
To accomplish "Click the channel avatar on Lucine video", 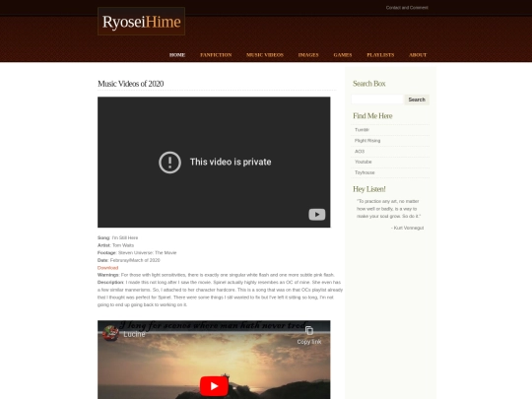I will coord(110,334).
